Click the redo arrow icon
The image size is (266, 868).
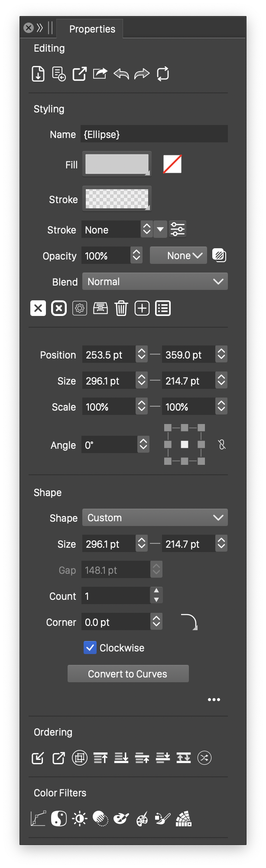pos(142,74)
